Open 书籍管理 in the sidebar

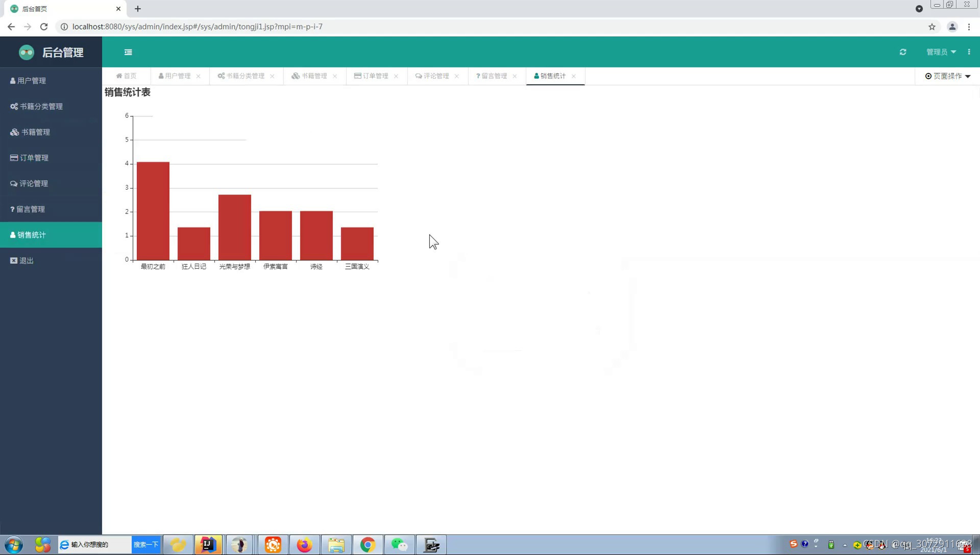click(51, 132)
